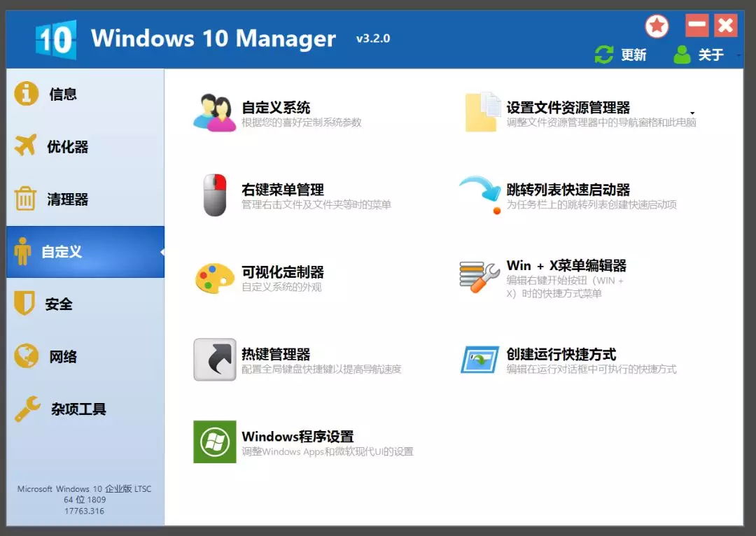Click the Windows 10 Manager title text

point(213,38)
